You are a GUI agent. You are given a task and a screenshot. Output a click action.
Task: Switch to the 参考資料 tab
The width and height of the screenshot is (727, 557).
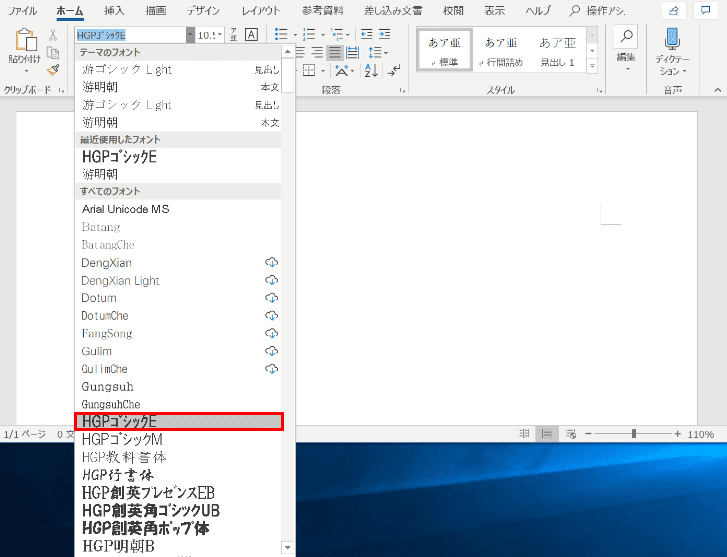[323, 10]
